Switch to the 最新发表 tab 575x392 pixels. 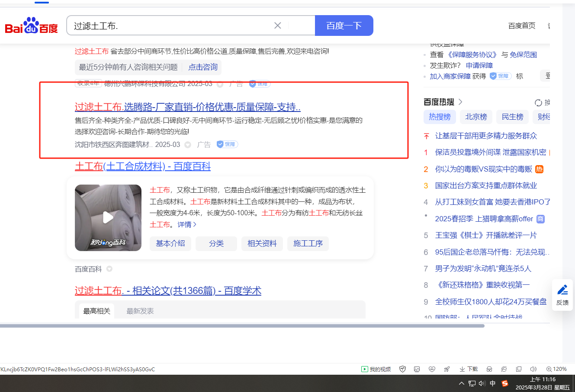[x=140, y=311]
